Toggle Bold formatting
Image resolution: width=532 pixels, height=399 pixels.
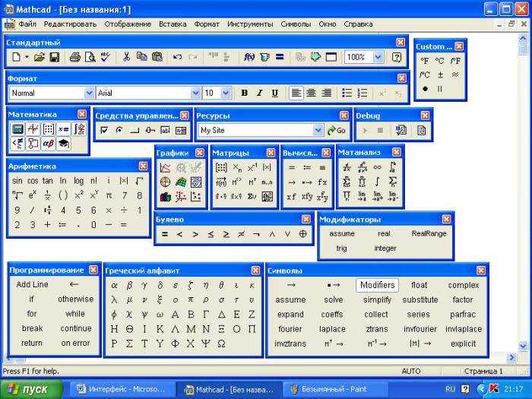tap(244, 93)
